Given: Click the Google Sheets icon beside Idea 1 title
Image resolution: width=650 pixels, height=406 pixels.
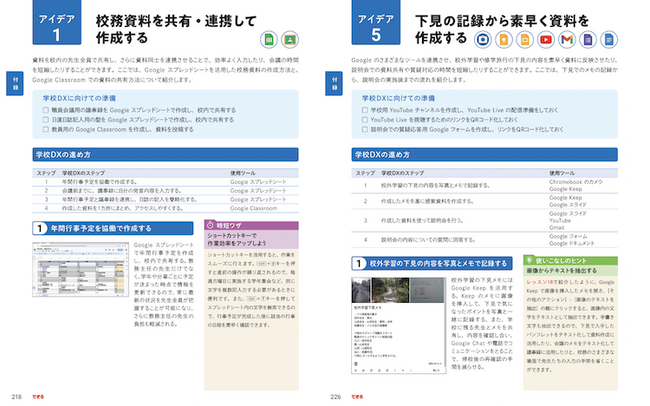Looking at the screenshot, I should click(x=268, y=40).
